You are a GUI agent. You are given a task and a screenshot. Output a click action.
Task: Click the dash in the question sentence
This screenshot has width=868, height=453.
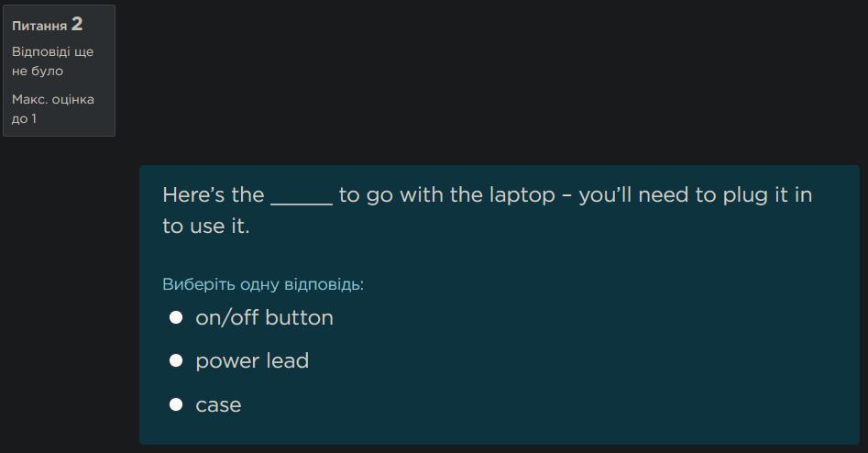566,195
